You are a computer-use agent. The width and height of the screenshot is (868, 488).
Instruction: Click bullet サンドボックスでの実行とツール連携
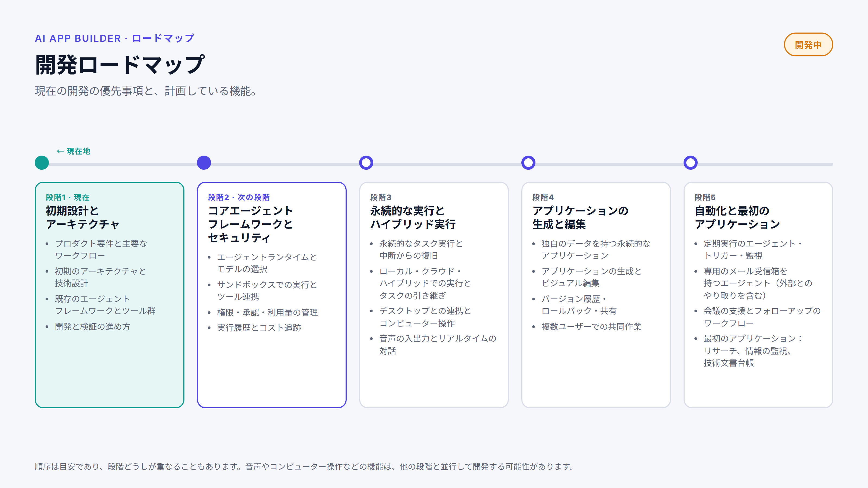pos(267,290)
